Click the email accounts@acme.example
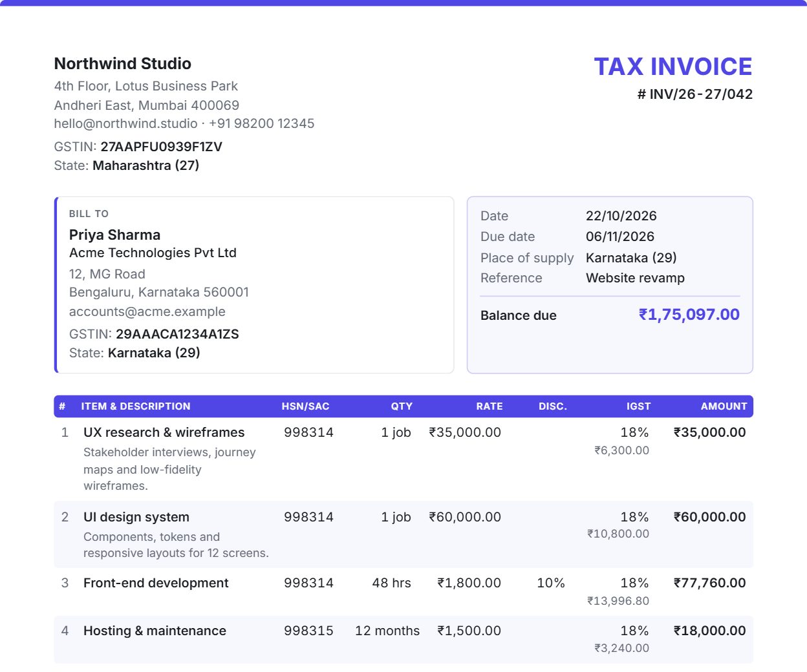This screenshot has height=672, width=807. pyautogui.click(x=147, y=311)
